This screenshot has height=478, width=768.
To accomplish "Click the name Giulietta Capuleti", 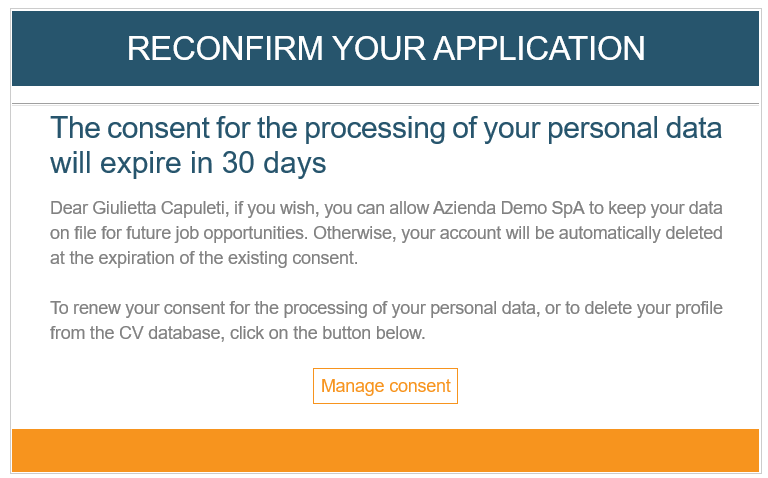I will (158, 208).
